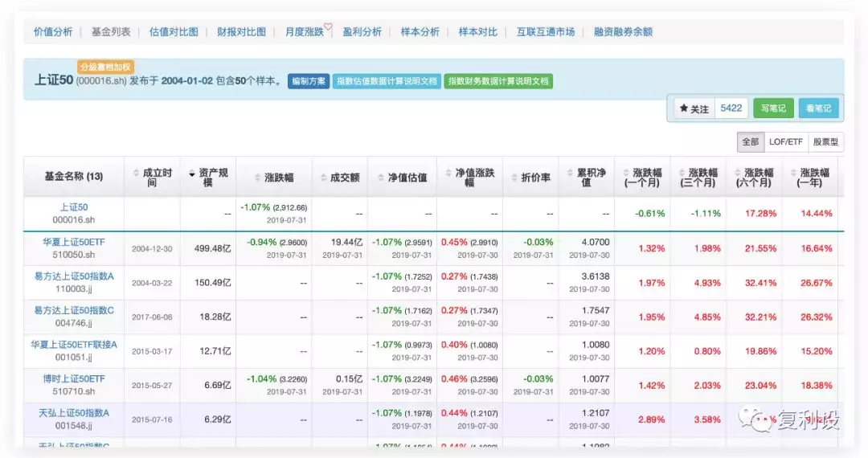
Task: Click the 关注 star follow button
Action: [x=694, y=108]
